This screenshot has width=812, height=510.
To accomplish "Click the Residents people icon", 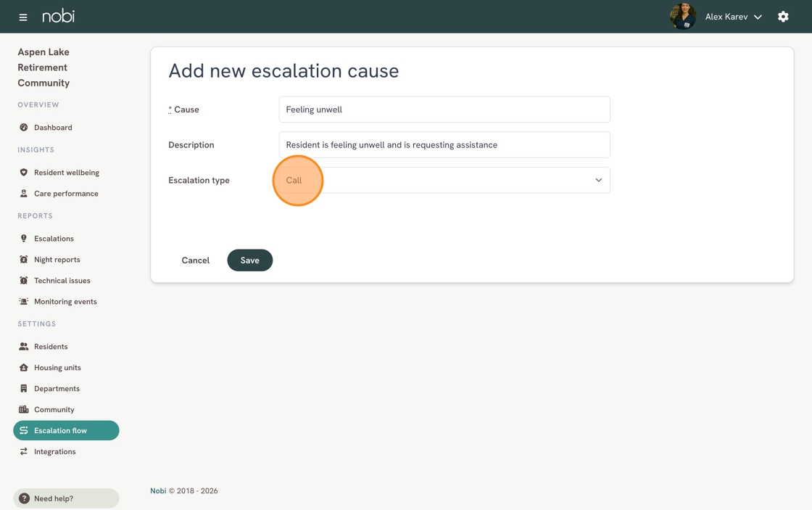I will coord(23,346).
